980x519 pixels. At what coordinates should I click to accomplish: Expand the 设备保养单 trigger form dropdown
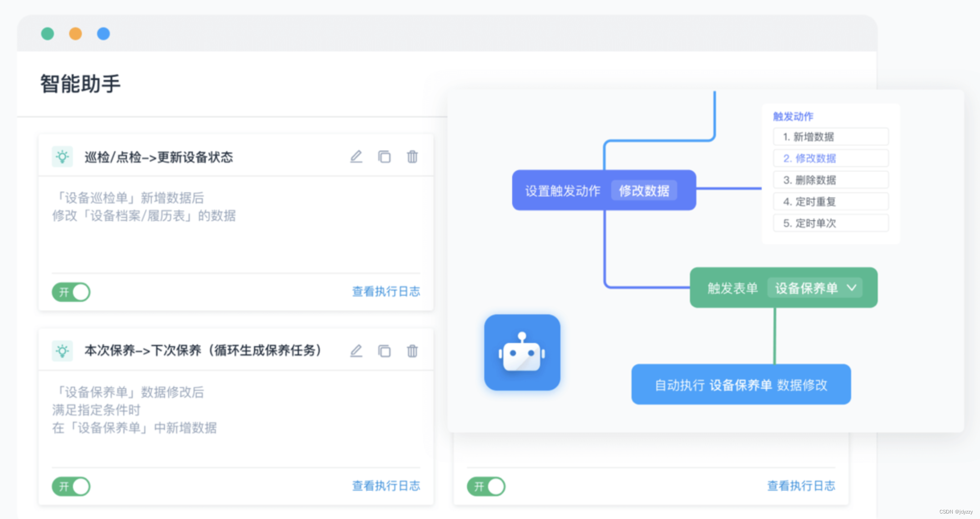(814, 288)
